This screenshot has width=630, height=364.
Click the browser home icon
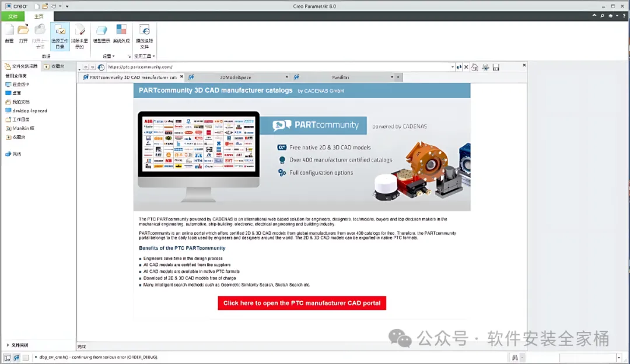(475, 67)
